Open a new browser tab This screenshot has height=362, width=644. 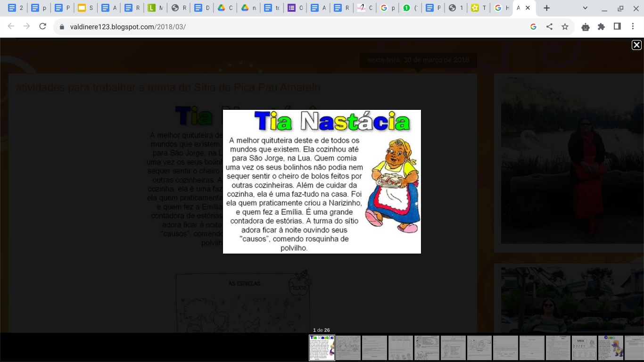(x=546, y=8)
